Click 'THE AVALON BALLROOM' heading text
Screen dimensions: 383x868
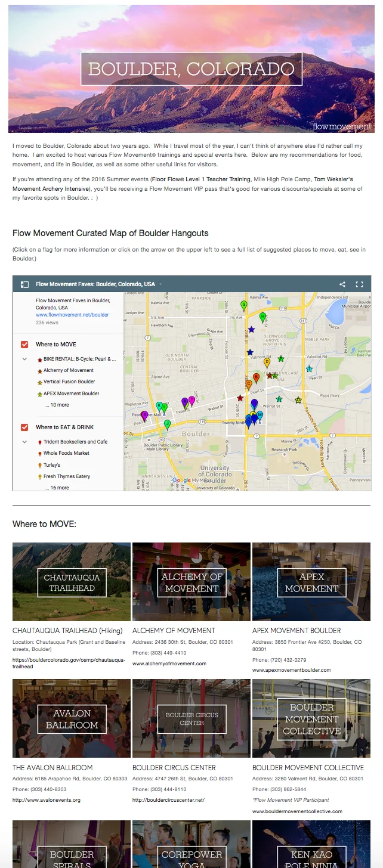52,768
